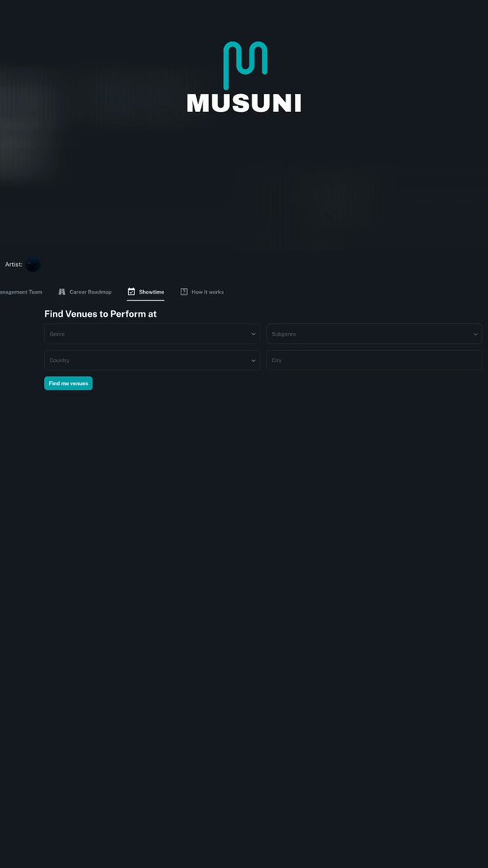Screen dimensions: 488x868
Task: Open the How it works tab
Action: pos(202,292)
